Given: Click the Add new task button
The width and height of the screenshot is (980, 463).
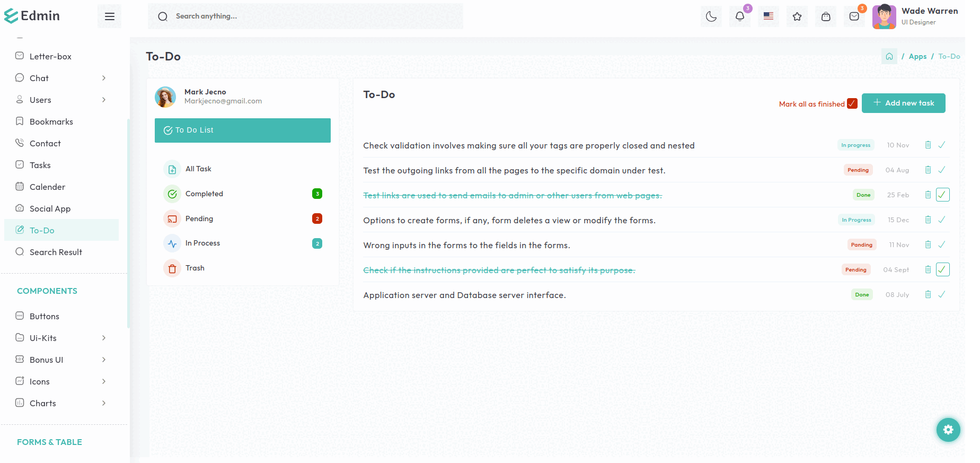Looking at the screenshot, I should tap(903, 103).
